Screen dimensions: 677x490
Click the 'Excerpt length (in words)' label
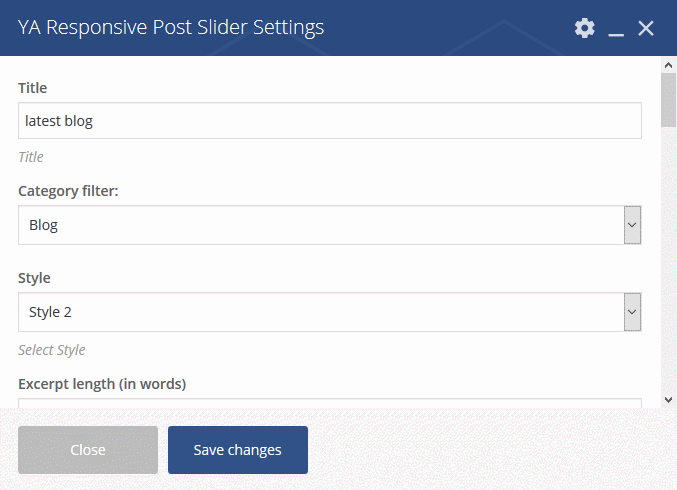pos(102,384)
